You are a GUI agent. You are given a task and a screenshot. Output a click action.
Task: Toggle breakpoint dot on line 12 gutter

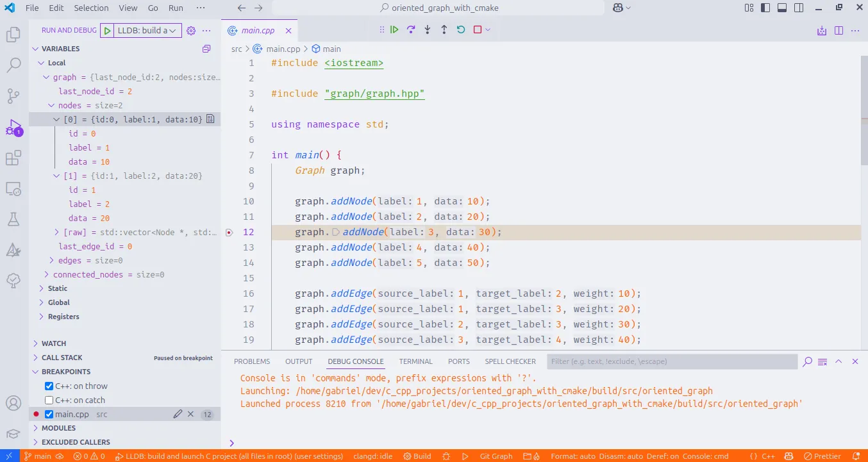click(x=230, y=232)
